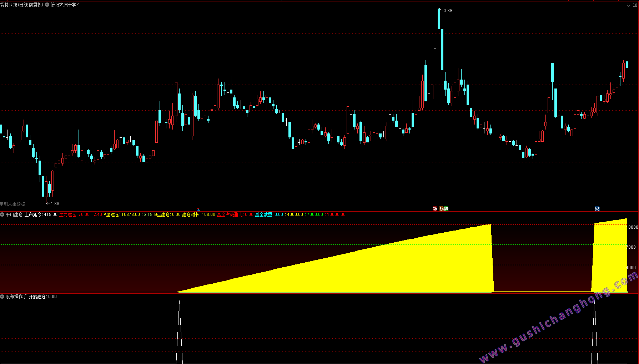Screen dimensions: 639x364
Task: Click the B型建仓: 0.00 value
Action: click(x=167, y=214)
